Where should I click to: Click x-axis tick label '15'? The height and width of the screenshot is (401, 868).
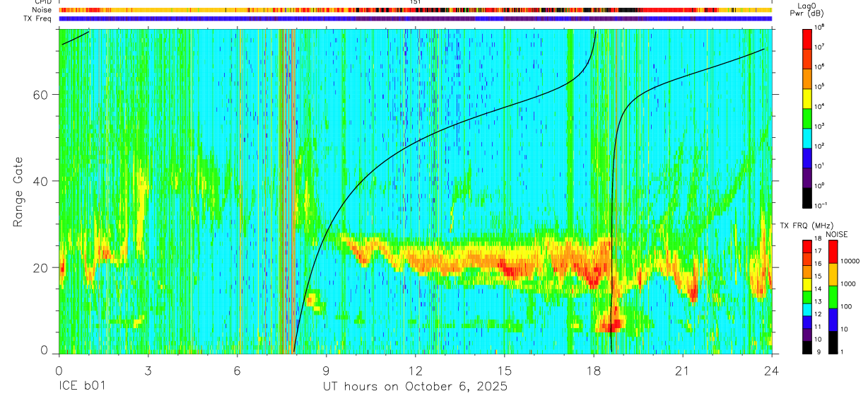click(505, 370)
